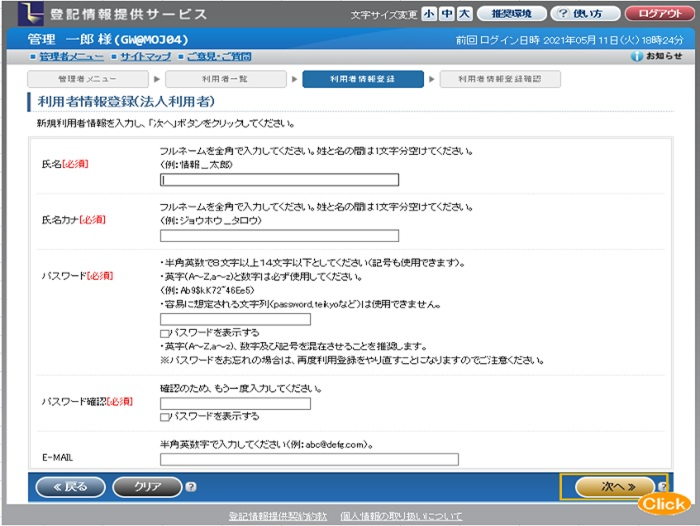Image resolution: width=700 pixels, height=526 pixels.
Task: Click help icon beside 次へ button
Action: click(x=662, y=487)
